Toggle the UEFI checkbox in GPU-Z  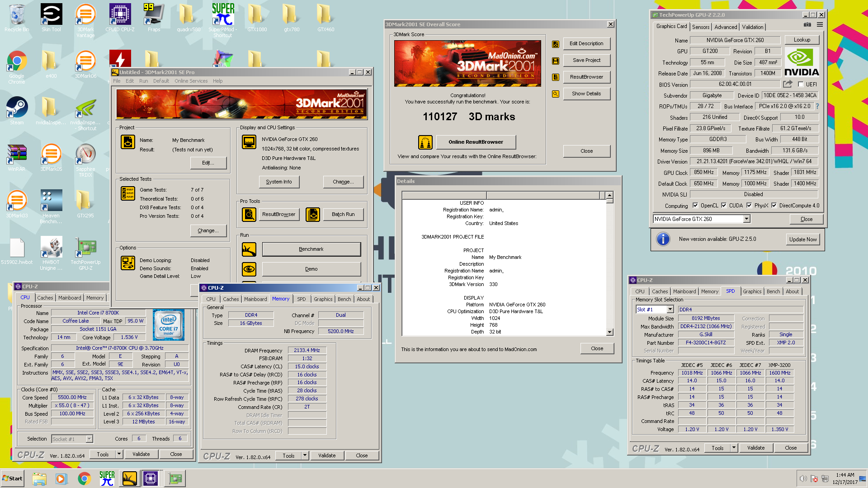coord(801,84)
